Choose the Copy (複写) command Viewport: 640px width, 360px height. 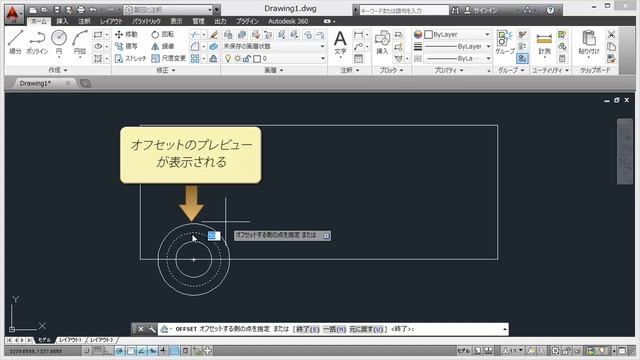(126, 47)
